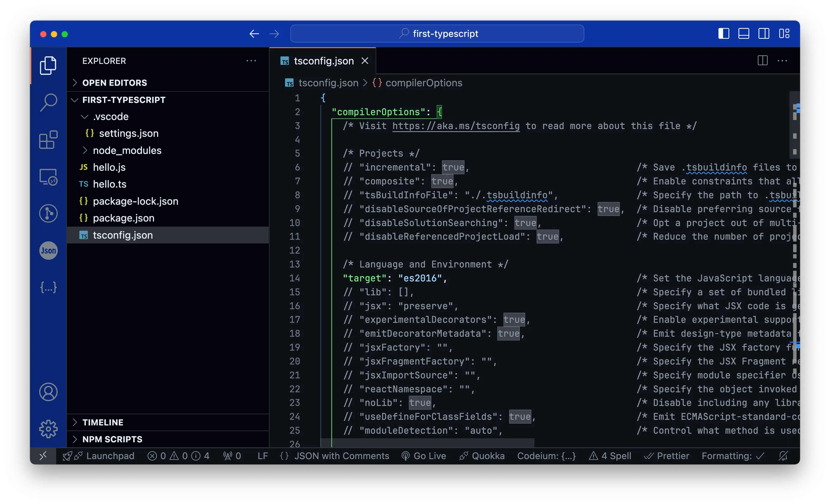Screen dimensions: 830x504
Task: Click the minimap scroll area
Action: click(795, 269)
